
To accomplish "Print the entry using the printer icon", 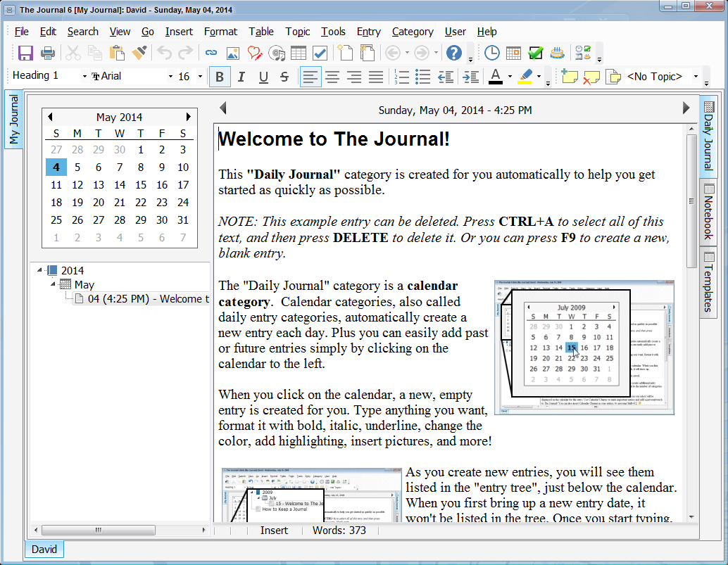I will coord(48,53).
